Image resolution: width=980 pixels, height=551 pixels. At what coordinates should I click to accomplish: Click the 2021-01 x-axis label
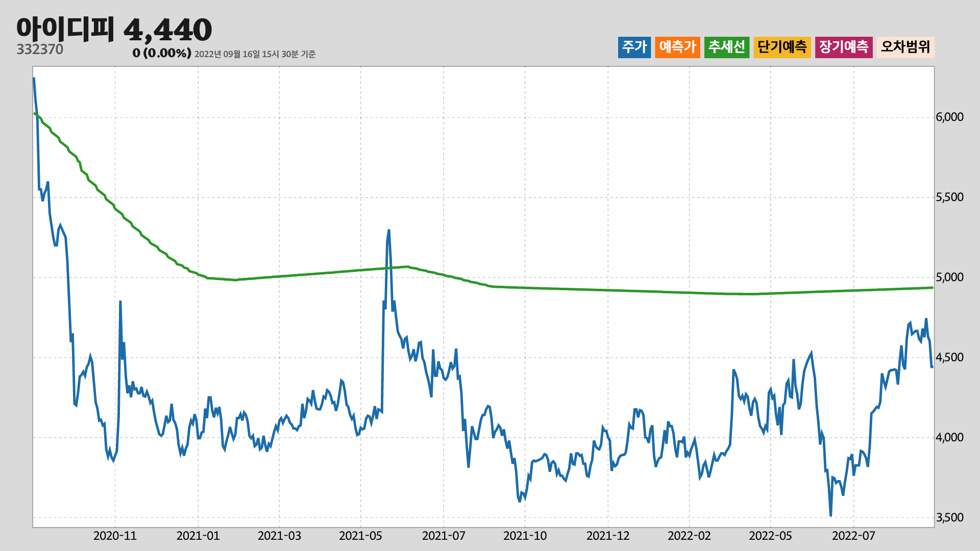tap(198, 536)
